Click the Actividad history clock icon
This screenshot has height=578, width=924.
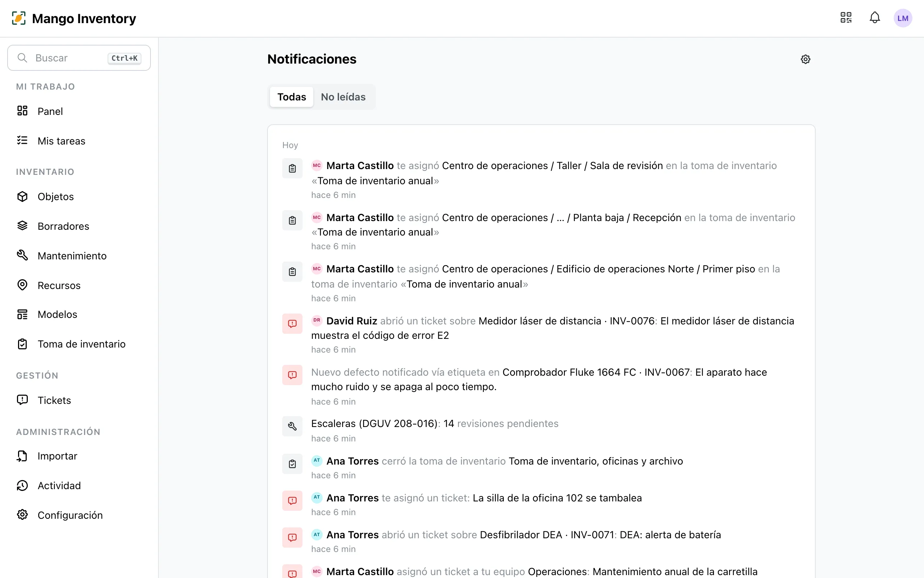[22, 486]
